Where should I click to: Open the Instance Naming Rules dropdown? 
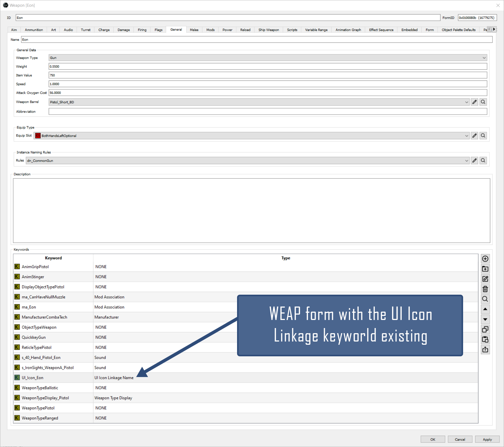click(x=467, y=160)
